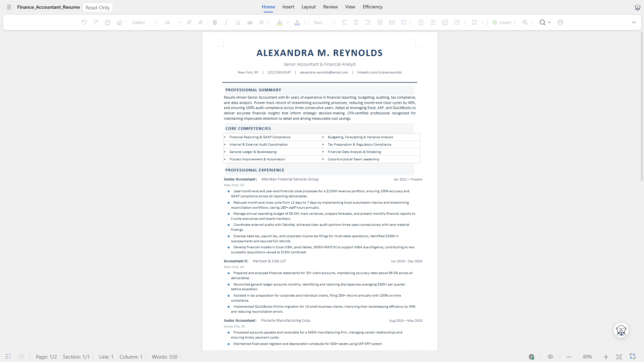Redo the last action

(96, 22)
